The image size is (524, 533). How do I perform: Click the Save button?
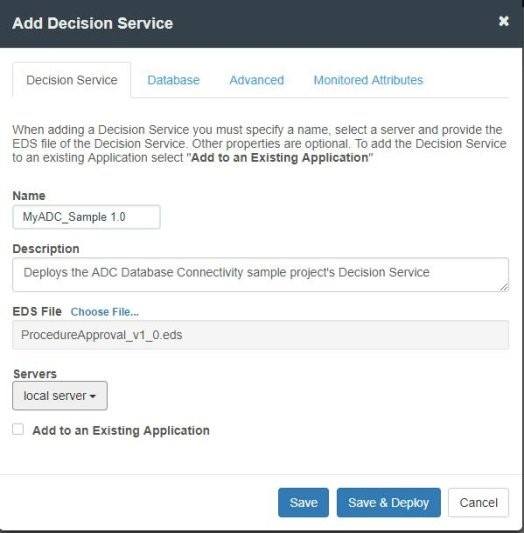tap(303, 503)
